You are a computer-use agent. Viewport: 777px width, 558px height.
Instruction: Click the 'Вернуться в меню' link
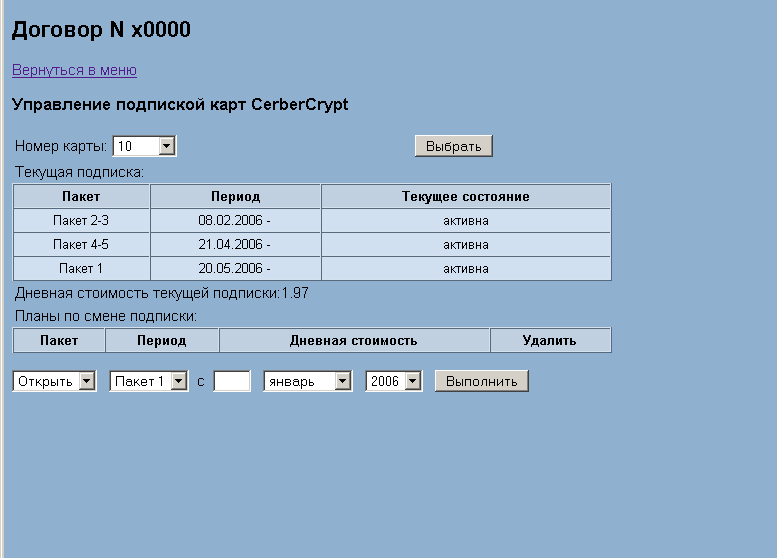[x=74, y=70]
